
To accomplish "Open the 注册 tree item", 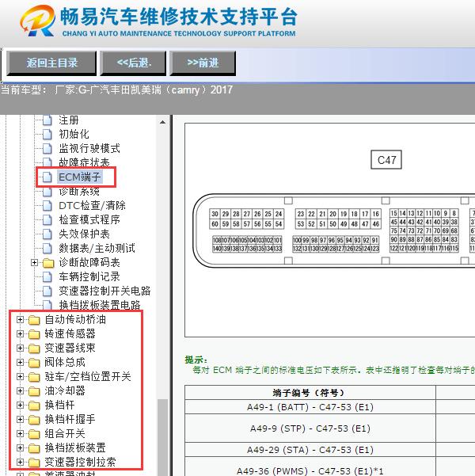I will click(69, 120).
